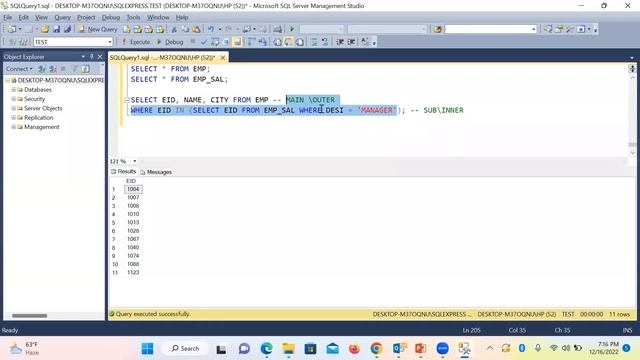Expand the Security folder
Viewport: 640px width, 360px height.
pyautogui.click(x=13, y=99)
